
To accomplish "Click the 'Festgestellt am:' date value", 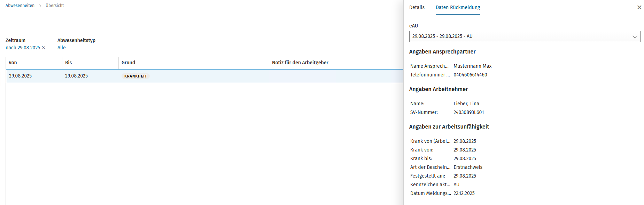I will click(465, 176).
